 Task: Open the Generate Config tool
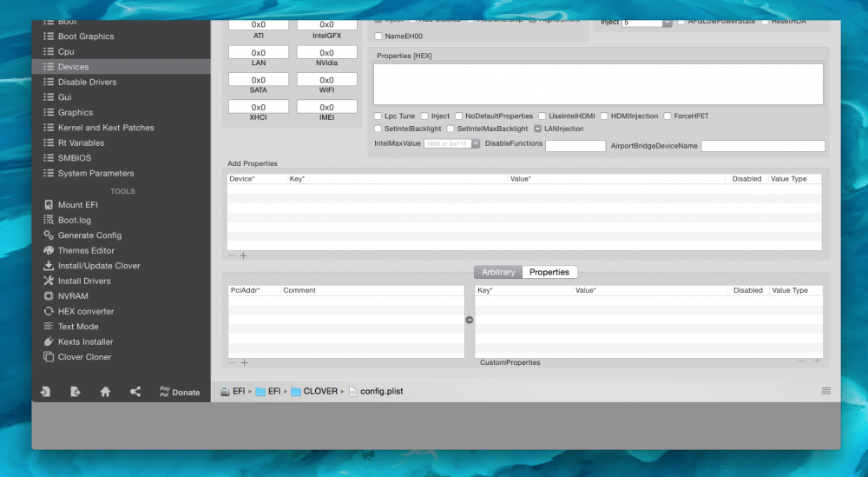coord(89,235)
